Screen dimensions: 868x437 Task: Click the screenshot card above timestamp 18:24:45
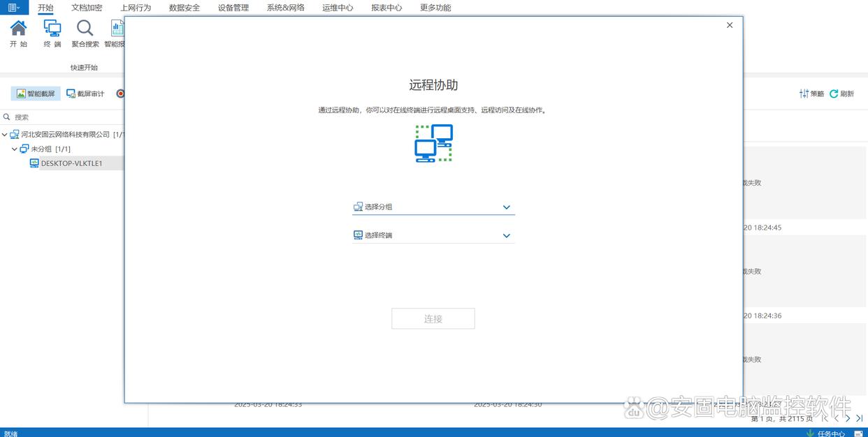pyautogui.click(x=804, y=183)
